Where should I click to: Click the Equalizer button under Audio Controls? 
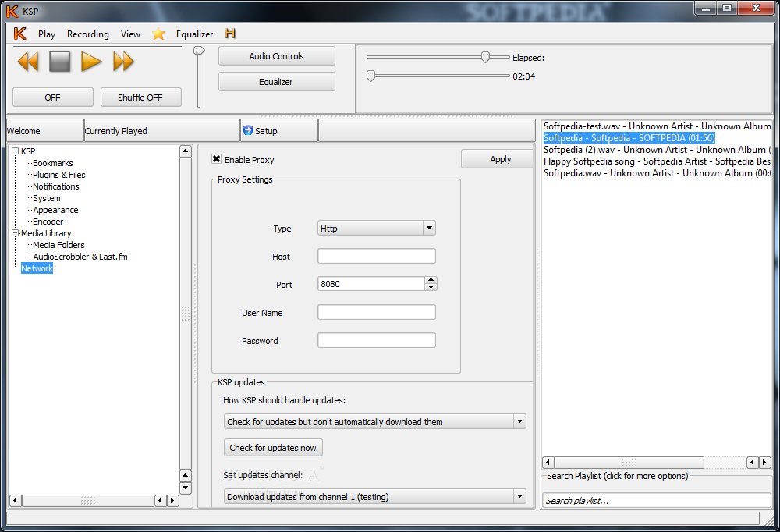(x=277, y=82)
